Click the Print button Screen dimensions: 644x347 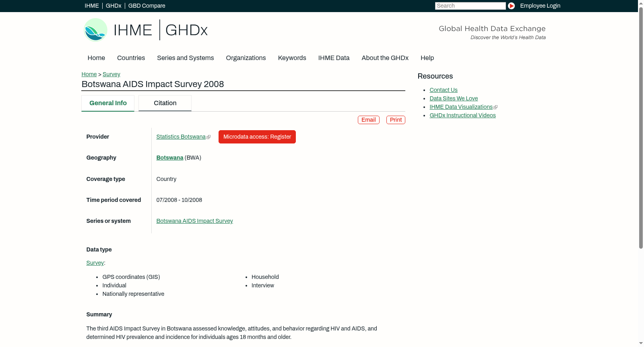pos(396,120)
